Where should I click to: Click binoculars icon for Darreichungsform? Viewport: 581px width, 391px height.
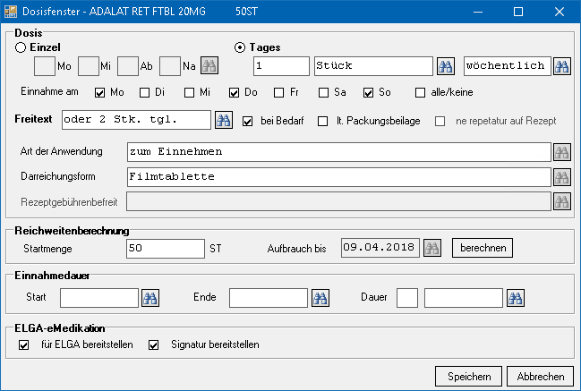pos(562,177)
